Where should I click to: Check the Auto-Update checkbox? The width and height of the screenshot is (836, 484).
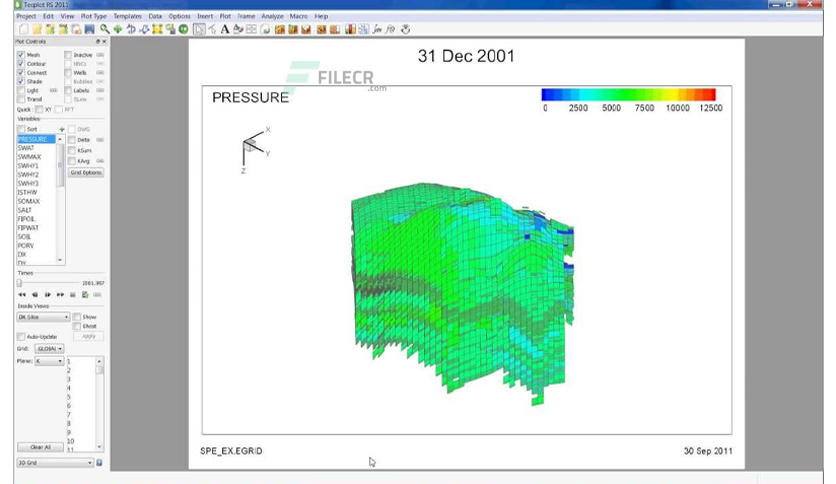(x=21, y=337)
